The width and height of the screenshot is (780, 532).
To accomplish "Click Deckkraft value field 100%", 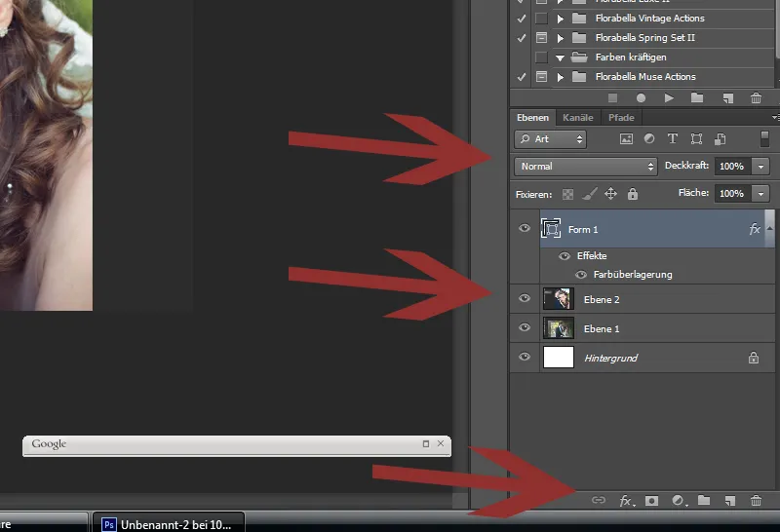I will pos(732,167).
